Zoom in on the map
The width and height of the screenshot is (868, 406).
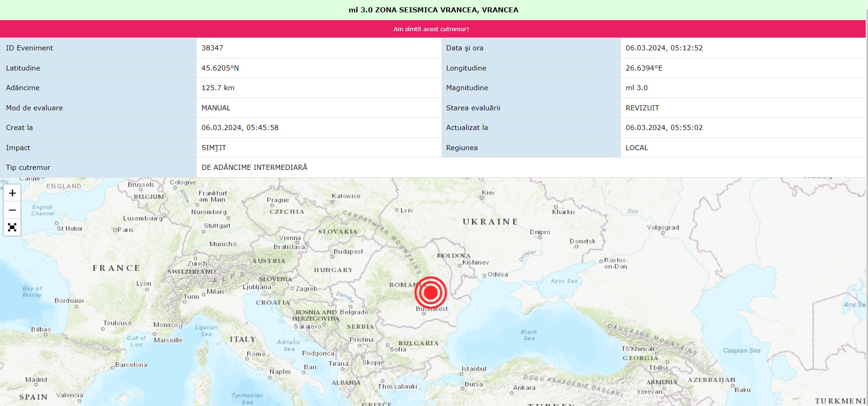(x=12, y=193)
